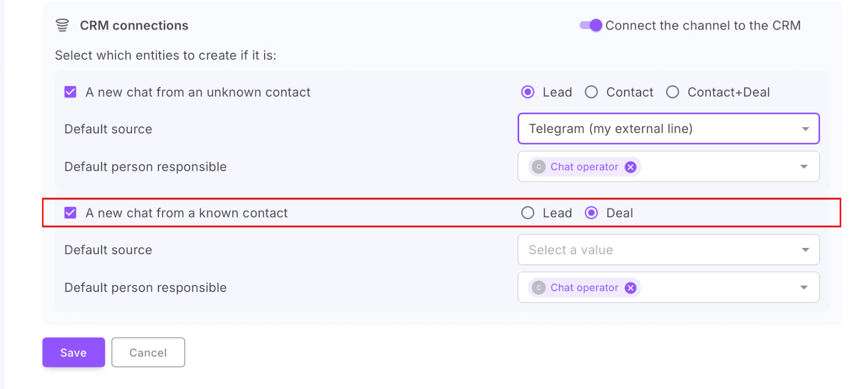Select Contact radio for unknown contact

[591, 92]
